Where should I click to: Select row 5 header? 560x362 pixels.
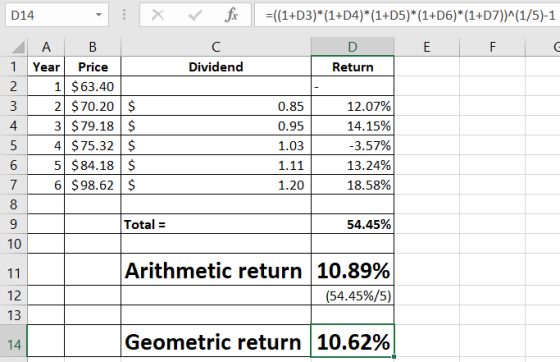coord(14,145)
